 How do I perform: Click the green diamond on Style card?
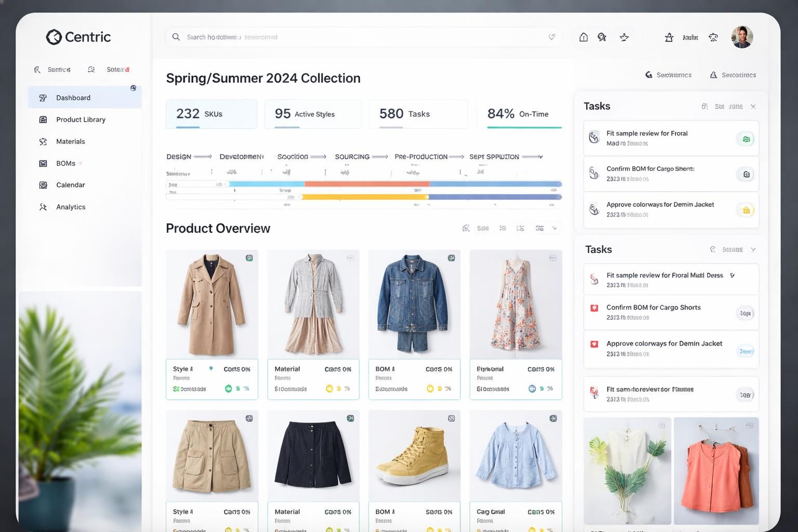[x=211, y=368]
